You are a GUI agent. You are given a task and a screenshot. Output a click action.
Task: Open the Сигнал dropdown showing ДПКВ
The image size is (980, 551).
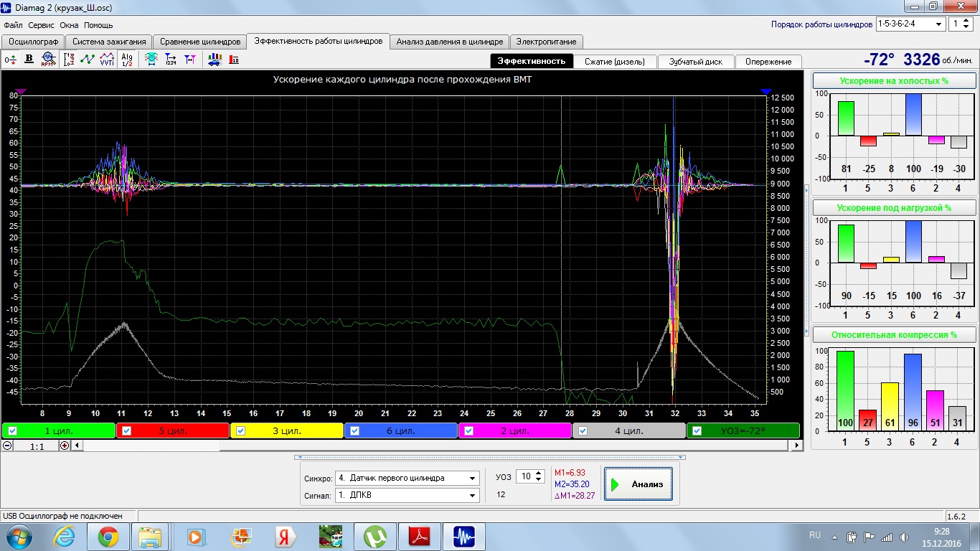coord(407,495)
